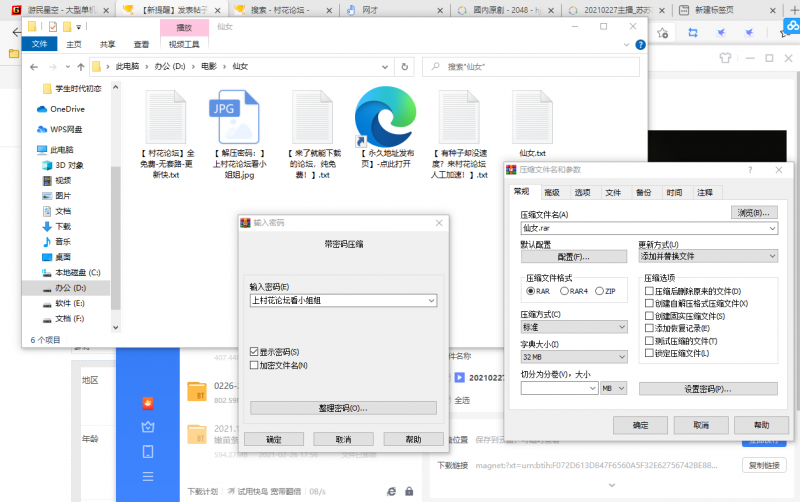Click the phone icon in blue sidebar

pos(147,451)
